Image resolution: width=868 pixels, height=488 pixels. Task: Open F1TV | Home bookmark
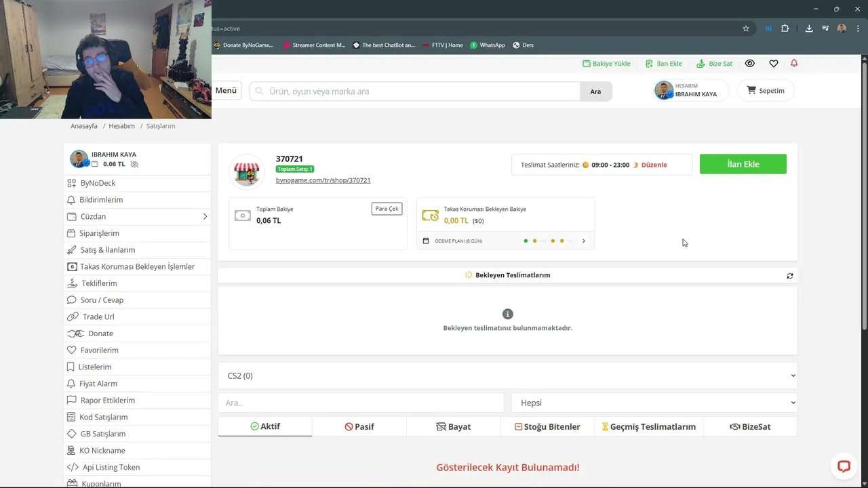(x=442, y=45)
